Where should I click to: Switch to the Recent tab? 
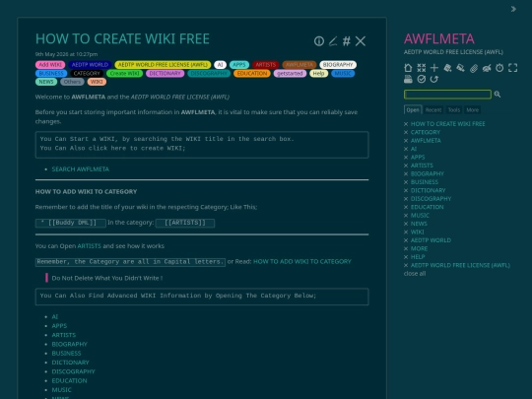click(433, 110)
